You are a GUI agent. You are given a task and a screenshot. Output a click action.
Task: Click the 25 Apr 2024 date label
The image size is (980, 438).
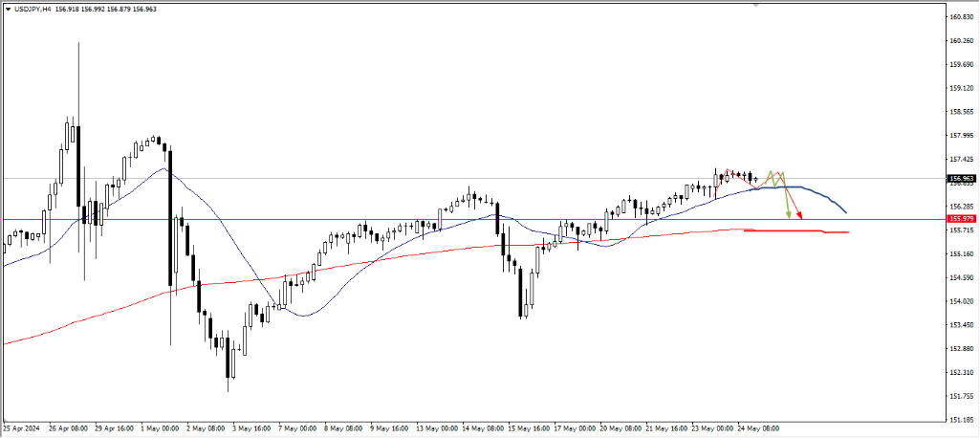pos(22,428)
